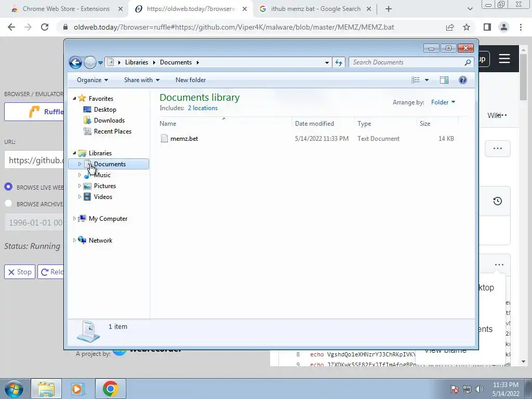
Task: Toggle Chrome side panel icon
Action: click(x=487, y=27)
